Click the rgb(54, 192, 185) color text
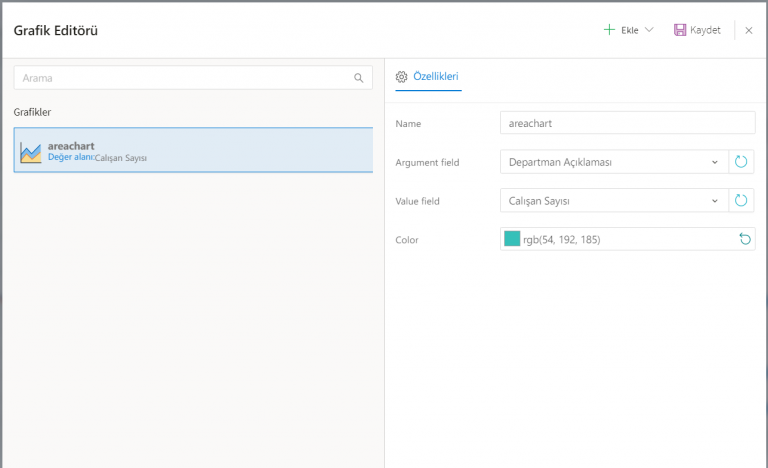The width and height of the screenshot is (768, 468). 561,240
